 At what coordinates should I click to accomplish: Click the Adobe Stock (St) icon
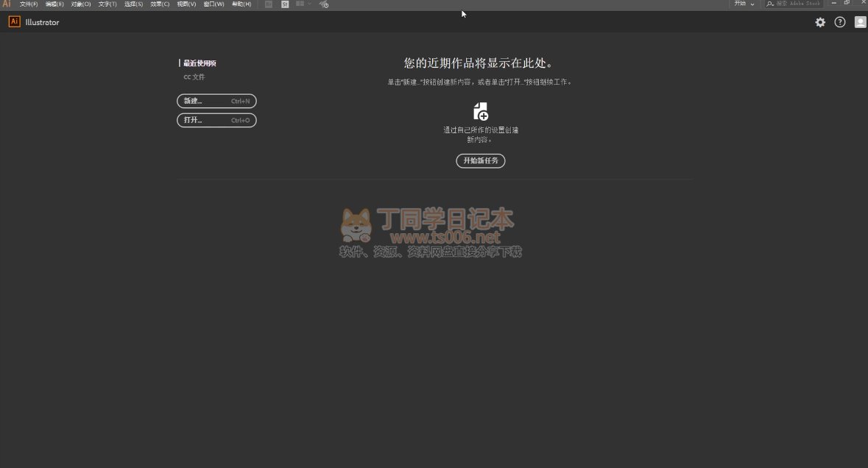(285, 4)
